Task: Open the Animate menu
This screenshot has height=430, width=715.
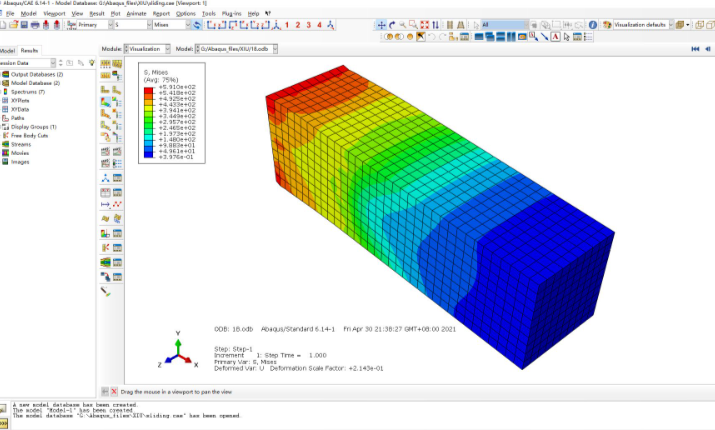Action: (136, 13)
